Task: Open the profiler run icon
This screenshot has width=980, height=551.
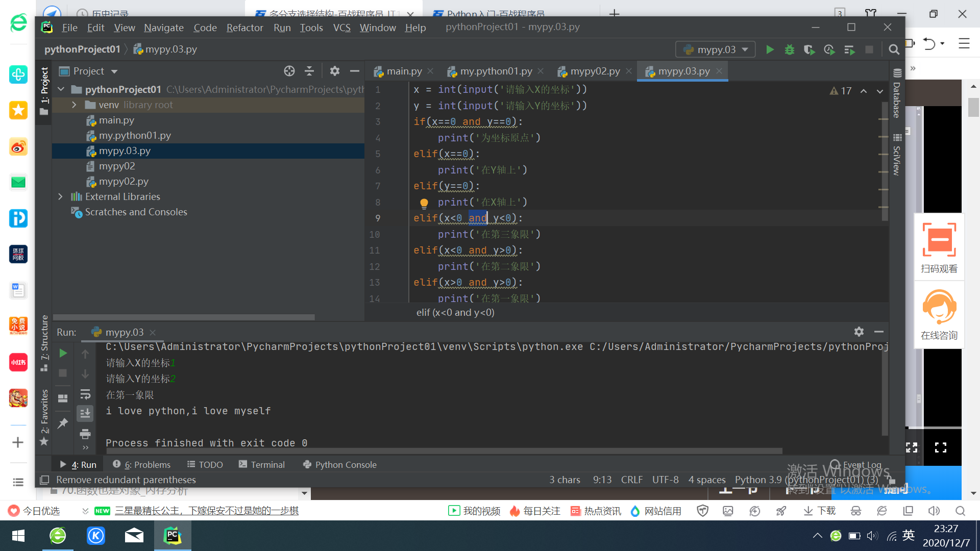Action: pos(829,49)
